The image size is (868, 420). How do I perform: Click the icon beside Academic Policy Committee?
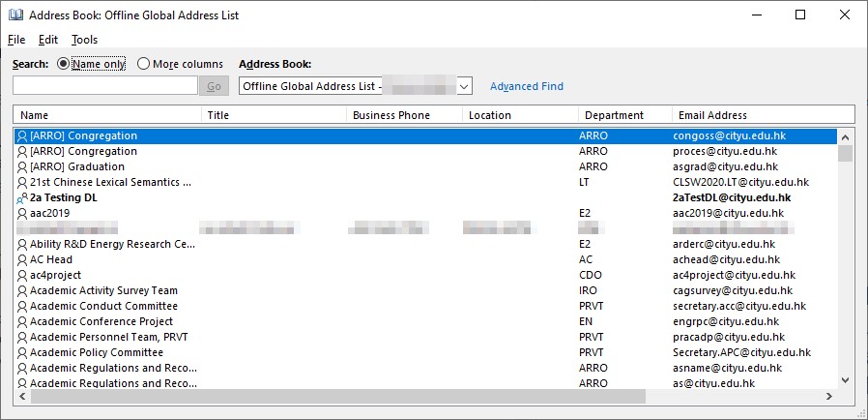(22, 352)
